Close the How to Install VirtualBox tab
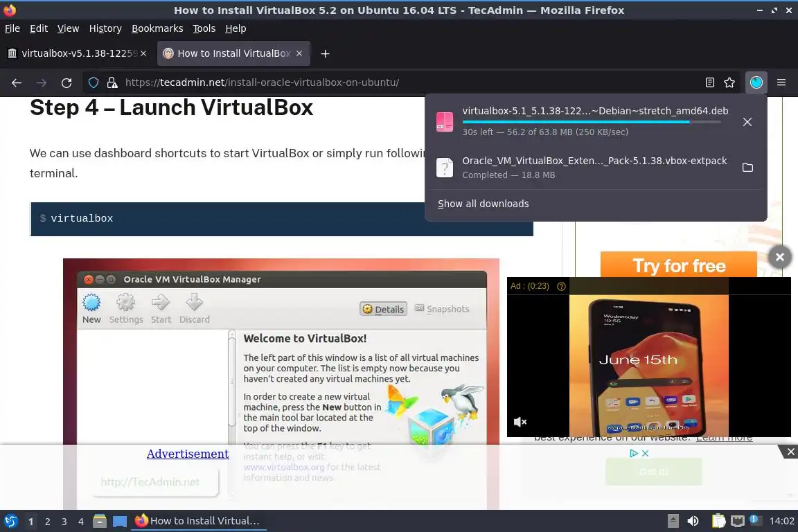798x532 pixels. point(299,53)
